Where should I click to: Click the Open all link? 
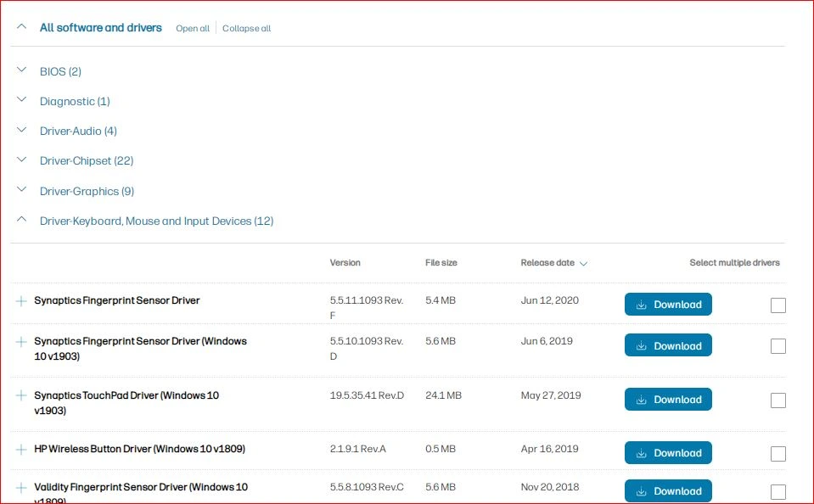coord(193,29)
